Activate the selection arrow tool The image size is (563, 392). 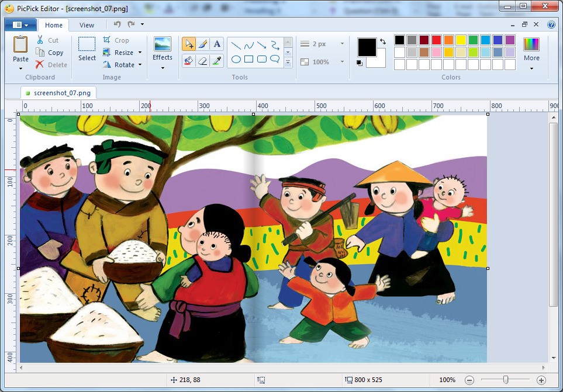189,44
